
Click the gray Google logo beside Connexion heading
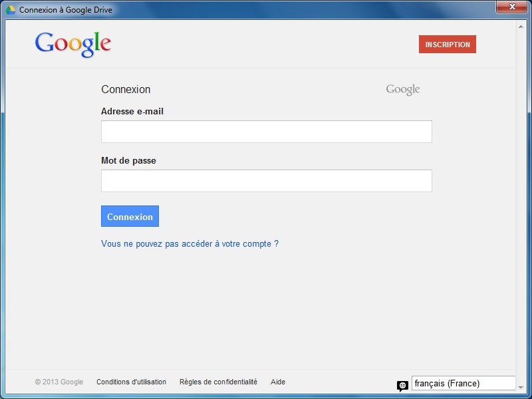pyautogui.click(x=403, y=90)
